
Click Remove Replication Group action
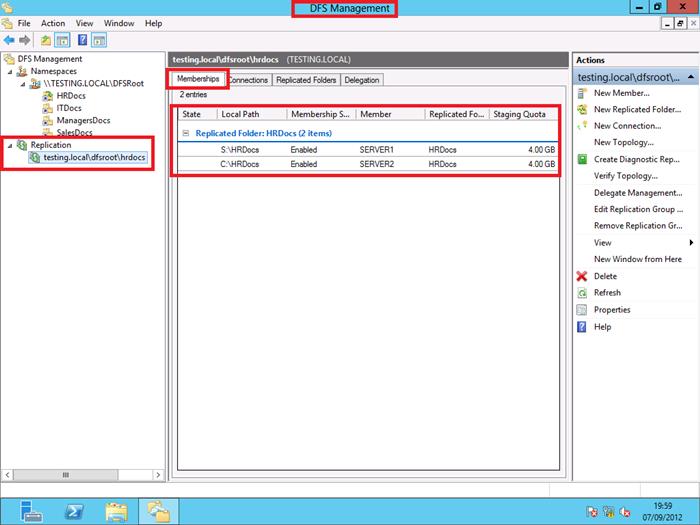[x=638, y=226]
